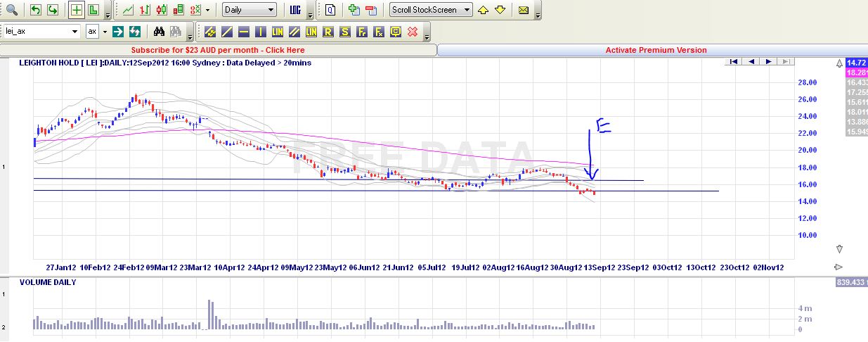Click right arrow beside date axis
The image size is (868, 342).
(838, 267)
